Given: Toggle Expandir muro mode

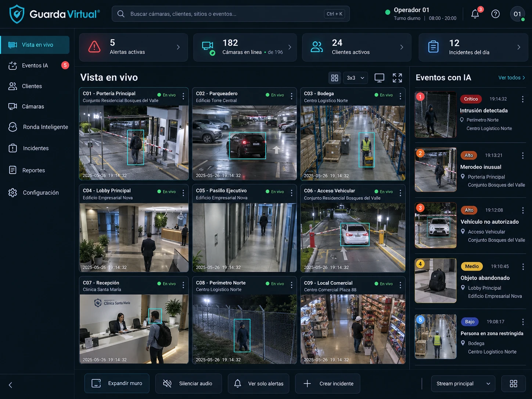Looking at the screenshot, I should click(117, 384).
